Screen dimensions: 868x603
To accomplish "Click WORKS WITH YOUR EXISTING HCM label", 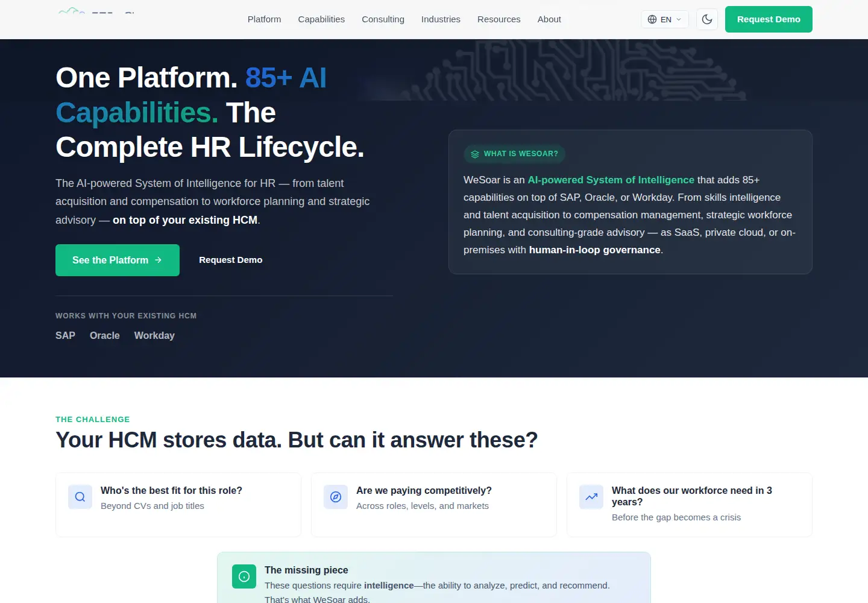I will pyautogui.click(x=126, y=315).
